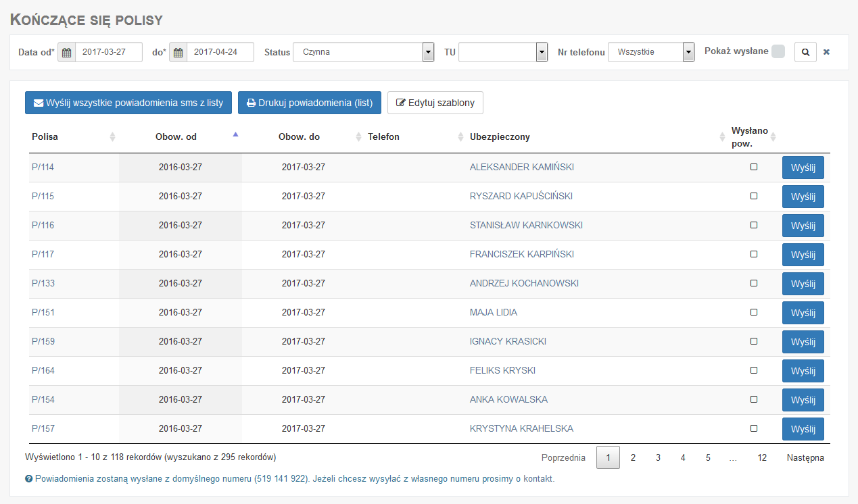Open insured link MAJA LIDIA
The image size is (858, 504).
494,312
